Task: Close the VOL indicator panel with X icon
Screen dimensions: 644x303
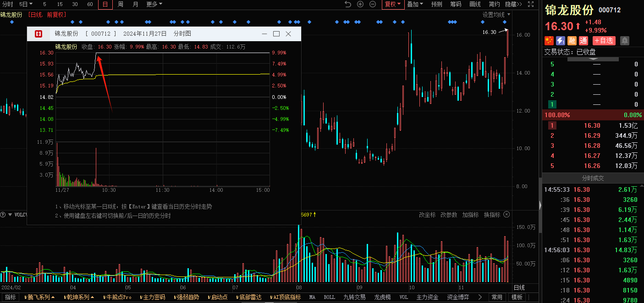Action: tap(506, 214)
